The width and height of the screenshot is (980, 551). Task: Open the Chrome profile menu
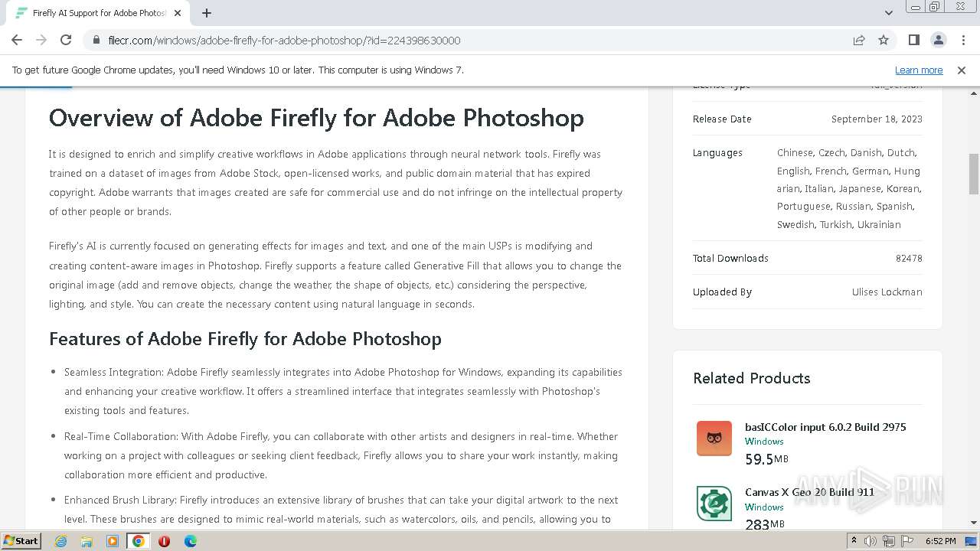tap(938, 40)
